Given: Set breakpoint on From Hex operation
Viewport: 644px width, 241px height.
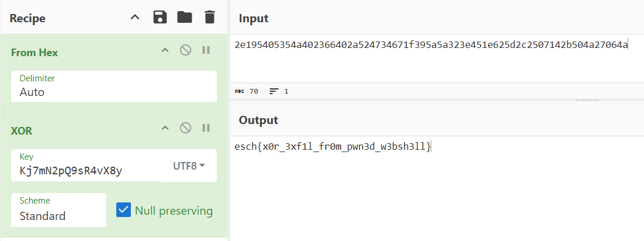Looking at the screenshot, I should [206, 50].
